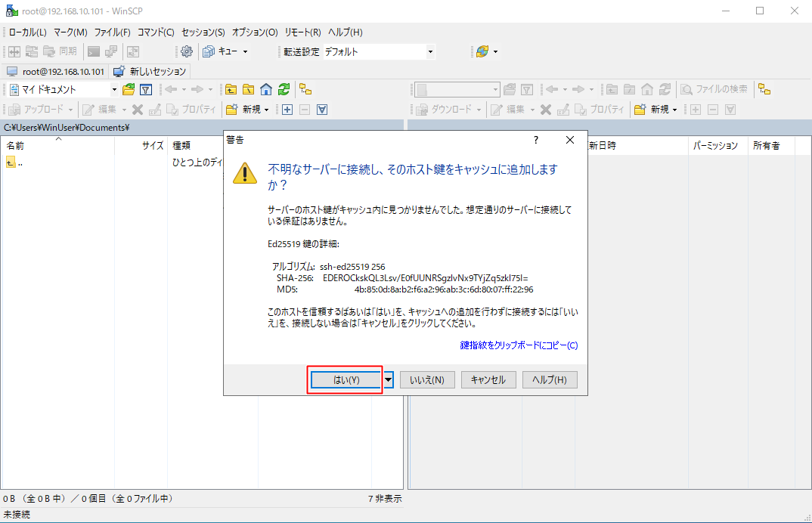Expand the dropdown arrow beside はい button

pyautogui.click(x=389, y=379)
